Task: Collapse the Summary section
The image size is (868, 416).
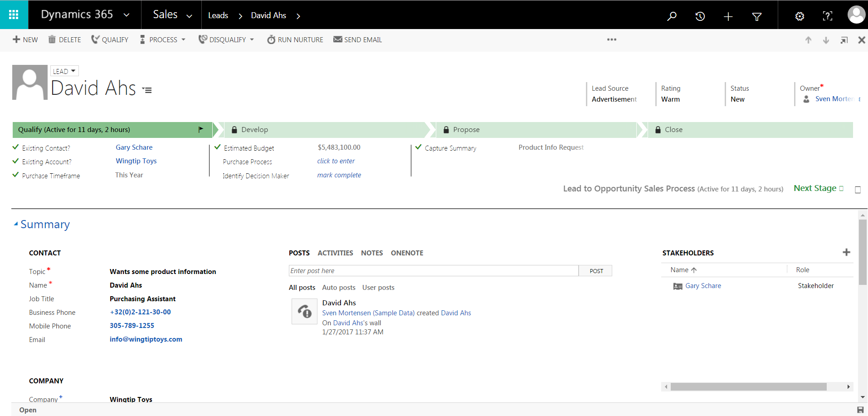Action: (16, 224)
